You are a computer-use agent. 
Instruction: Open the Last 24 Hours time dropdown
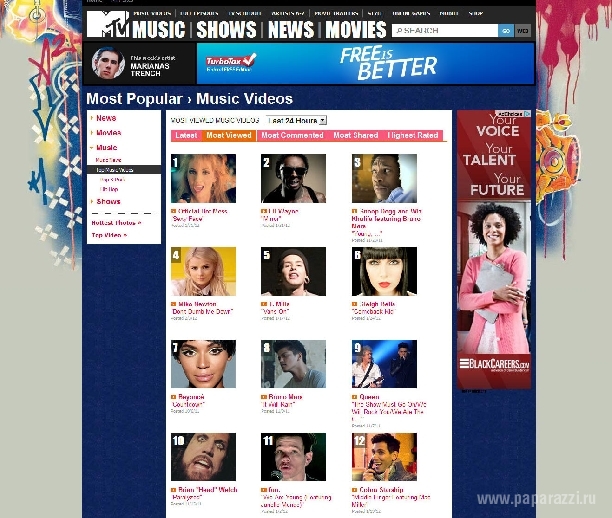tap(296, 120)
